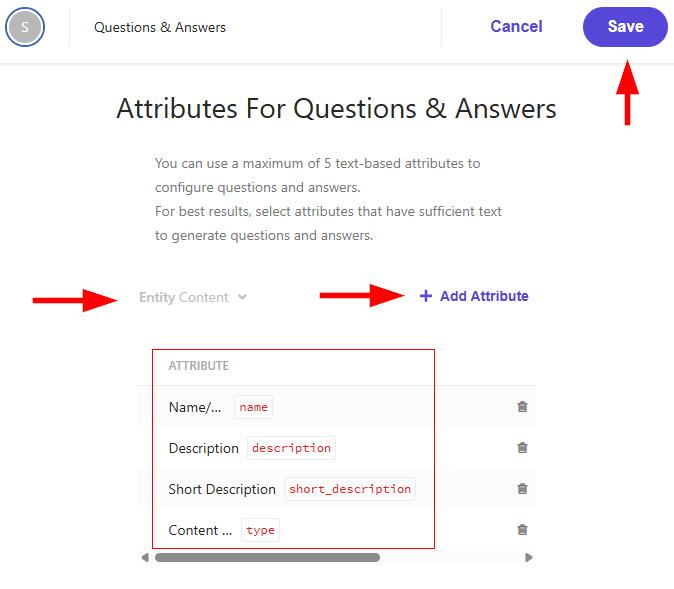Open the Entity Content dropdown
This screenshot has width=674, height=589.
193,297
